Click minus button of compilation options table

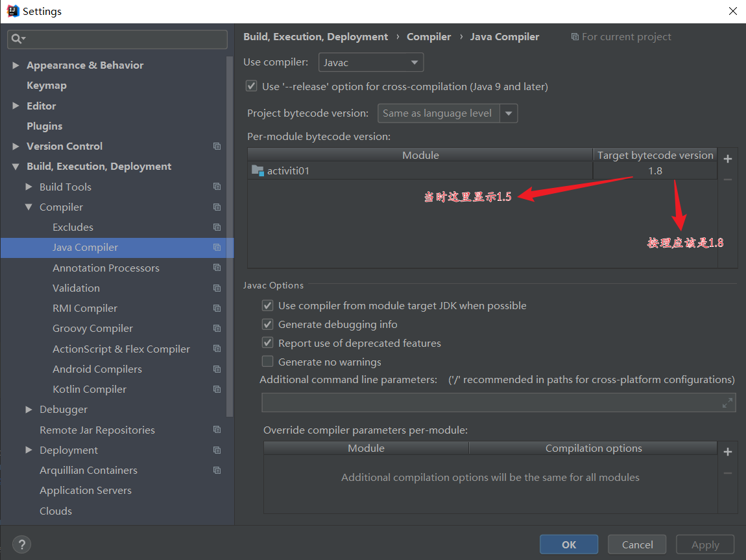pyautogui.click(x=727, y=473)
